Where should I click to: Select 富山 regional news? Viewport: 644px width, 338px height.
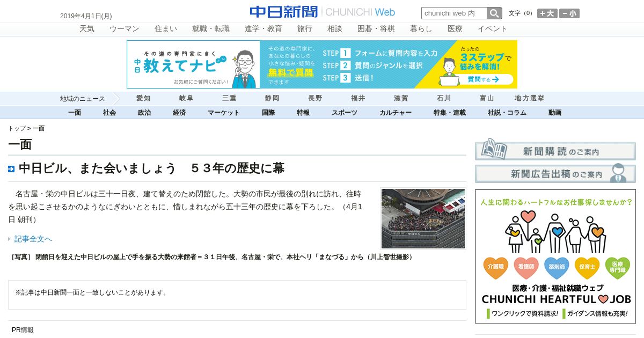pos(487,99)
